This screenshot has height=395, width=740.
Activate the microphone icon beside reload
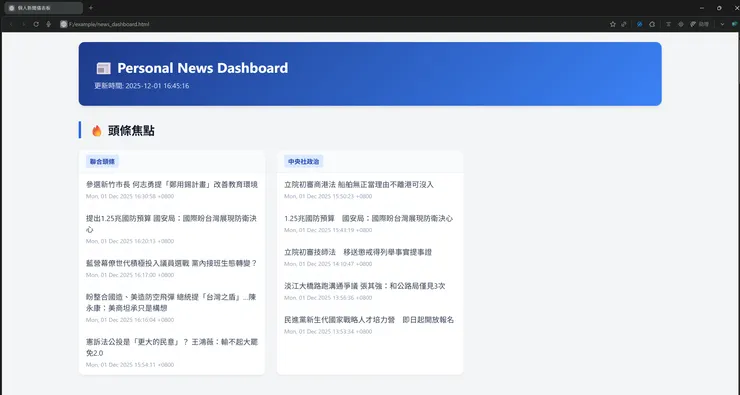point(48,24)
